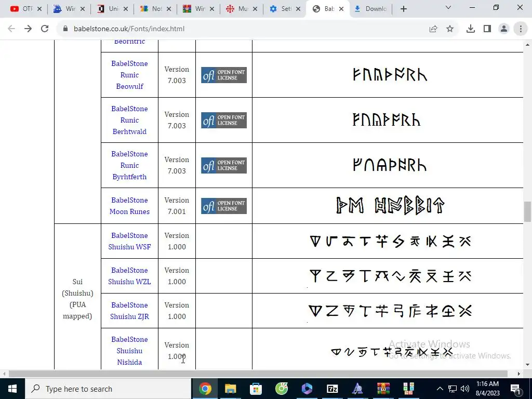Open Chrome from the taskbar
Image resolution: width=532 pixels, height=399 pixels.
205,389
